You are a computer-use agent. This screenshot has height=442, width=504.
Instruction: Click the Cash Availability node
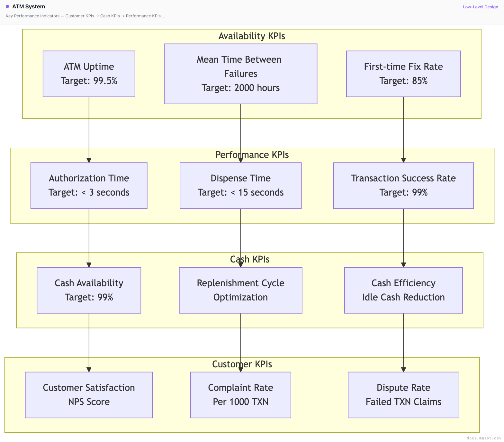tap(89, 290)
